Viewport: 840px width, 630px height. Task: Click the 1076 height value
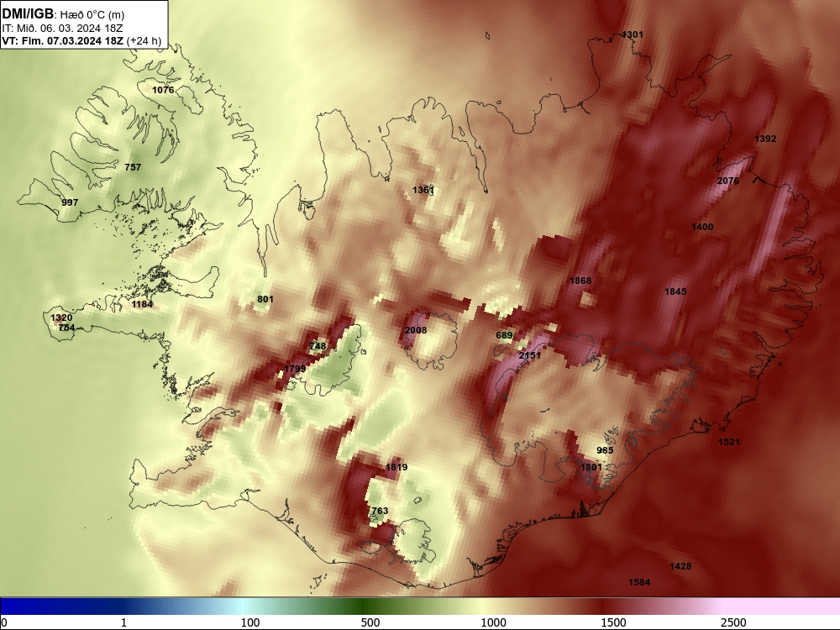(163, 90)
